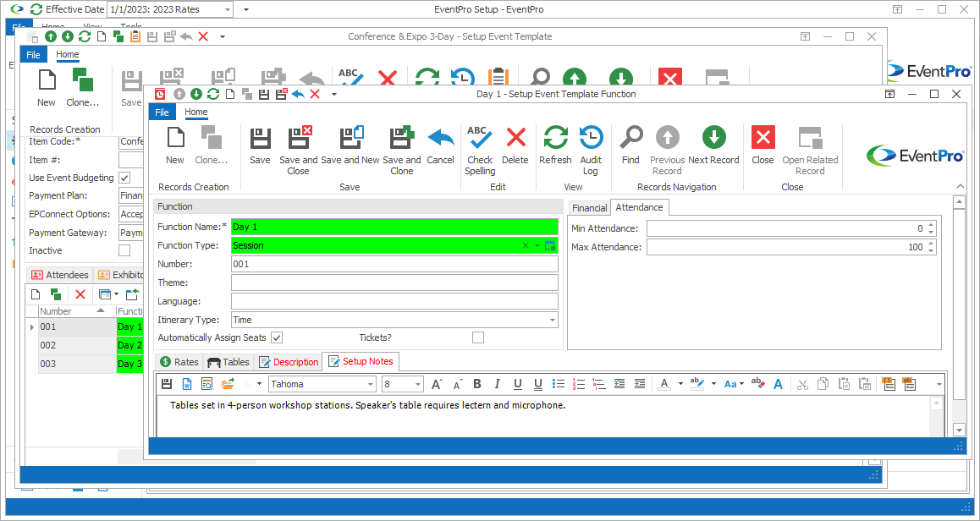Click into the Language input field
This screenshot has width=980, height=521.
point(394,301)
